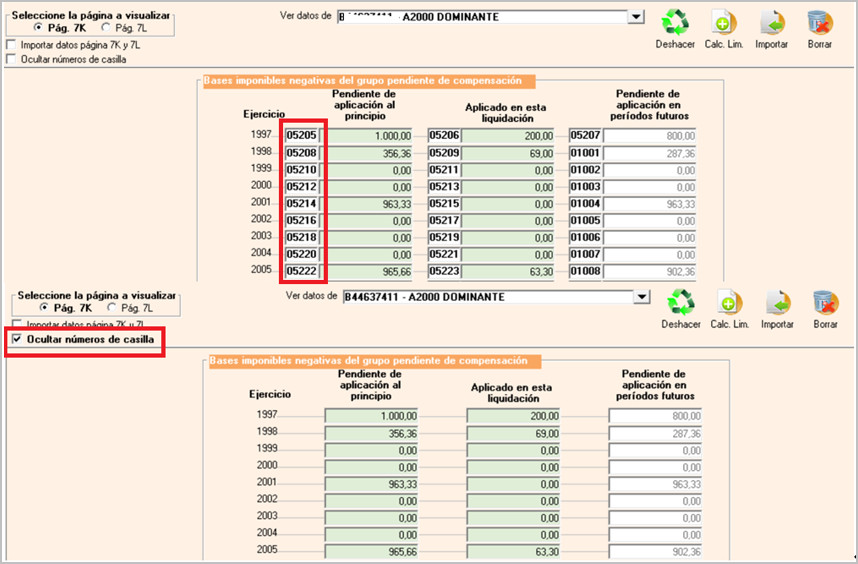This screenshot has width=858, height=564.
Task: Click field beside casilla 01007
Action: [650, 255]
